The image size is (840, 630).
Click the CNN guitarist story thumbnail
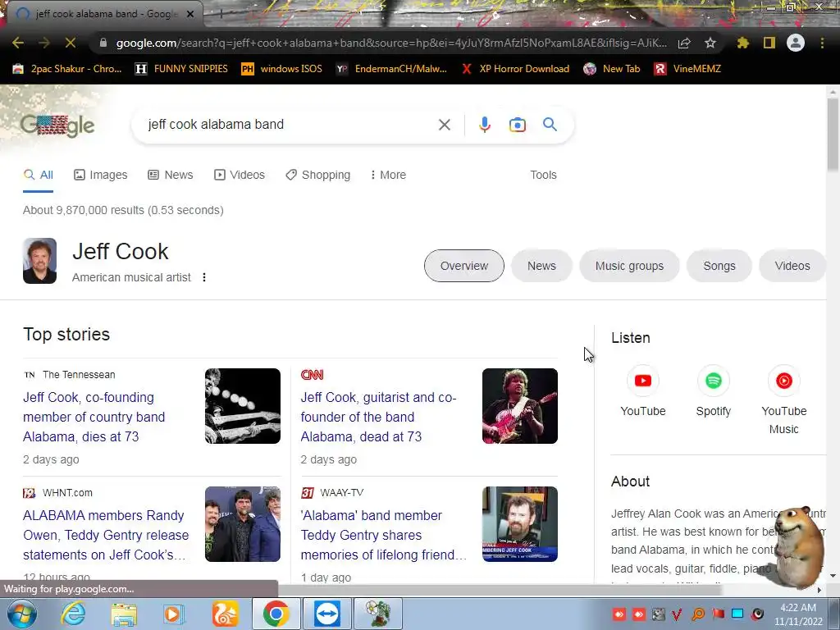[x=519, y=406]
